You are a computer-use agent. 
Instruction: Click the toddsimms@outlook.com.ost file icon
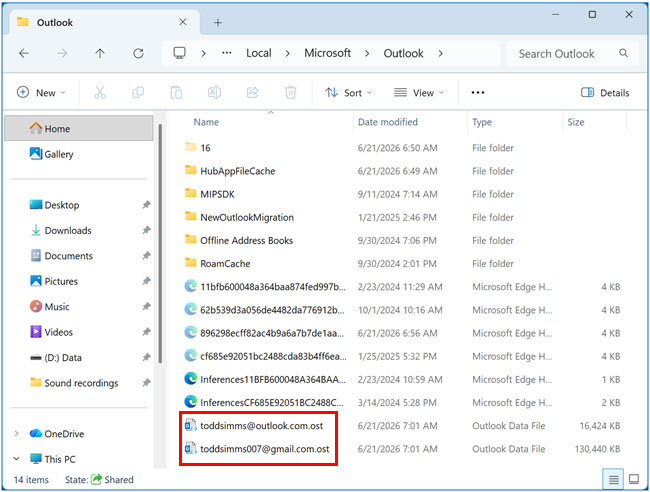click(x=190, y=425)
